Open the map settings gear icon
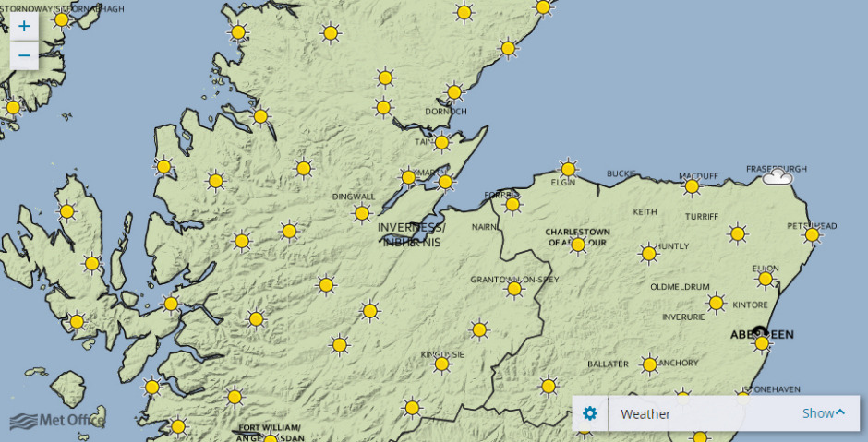 [x=590, y=413]
